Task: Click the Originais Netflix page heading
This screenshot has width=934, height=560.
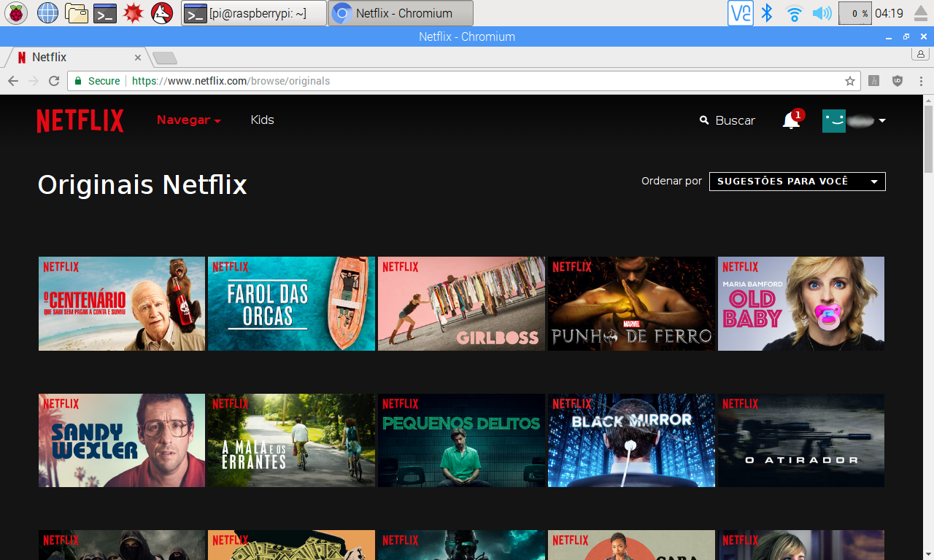Action: click(142, 185)
